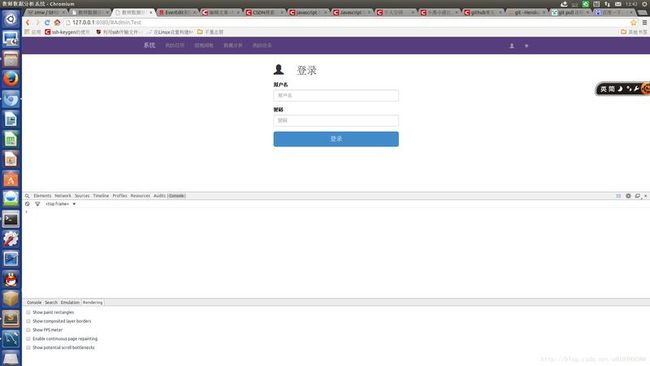Open the other bookmarks folder
650x366 pixels.
coord(634,32)
